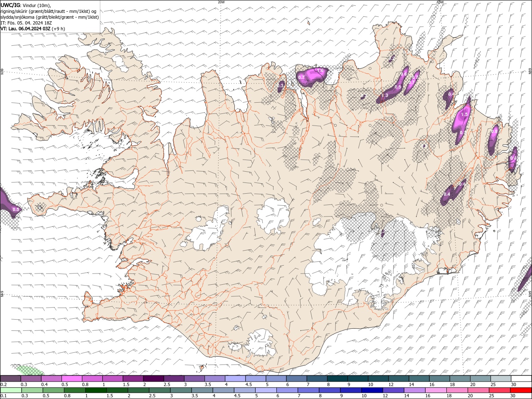Viewport: 532px width, 399px height.
Task: Click upper legend swatch between 18 and 20
Action: coord(460,378)
